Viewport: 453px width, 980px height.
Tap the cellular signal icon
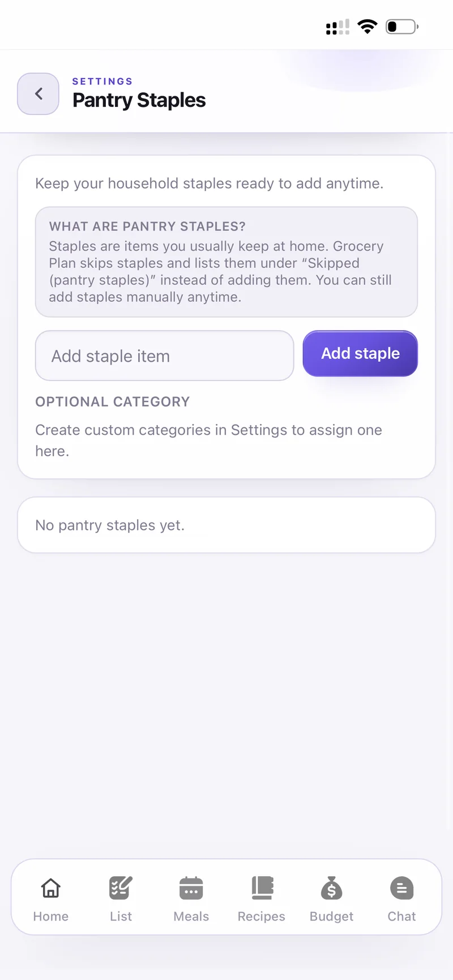point(337,27)
